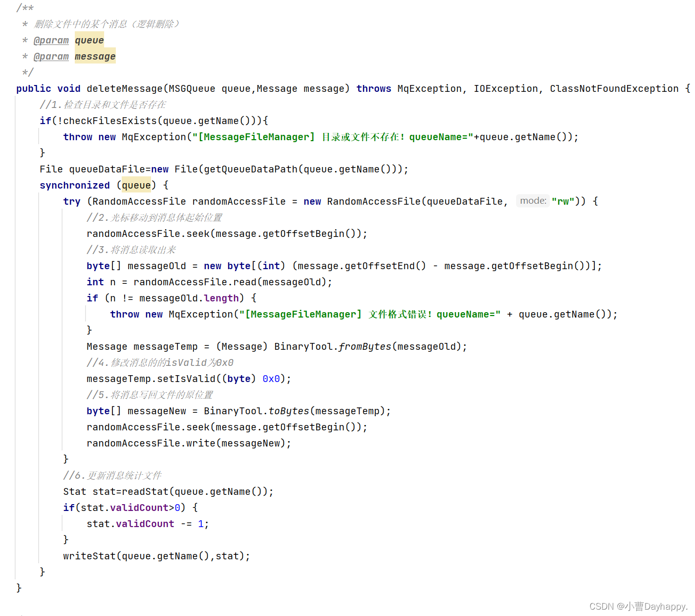Click stat.validCount in the if condition
This screenshot has height=616, width=695.
pos(125,508)
